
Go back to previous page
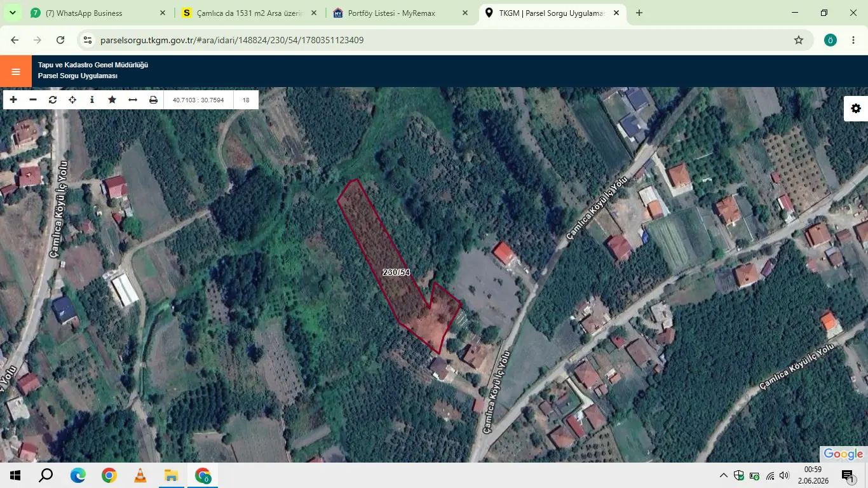pyautogui.click(x=15, y=40)
